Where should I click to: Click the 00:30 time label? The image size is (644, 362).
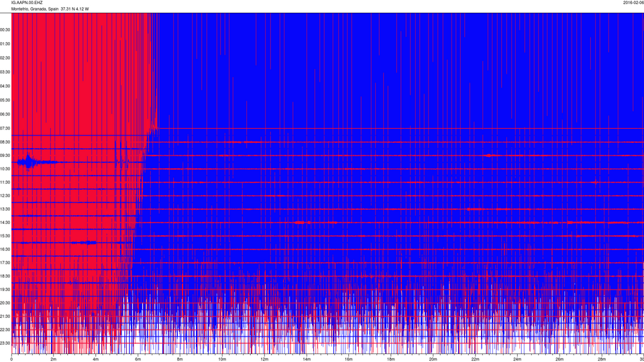5,30
